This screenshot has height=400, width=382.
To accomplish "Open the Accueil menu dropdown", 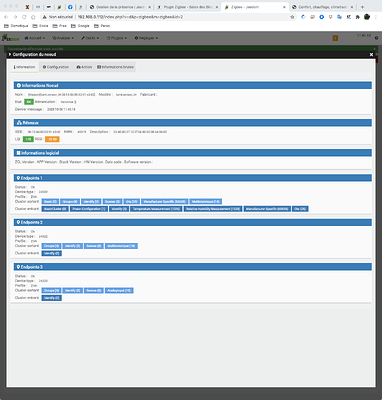I will 35,38.
